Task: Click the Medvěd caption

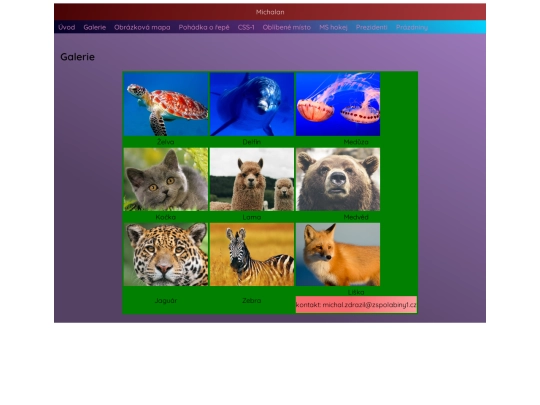Action: [x=356, y=217]
